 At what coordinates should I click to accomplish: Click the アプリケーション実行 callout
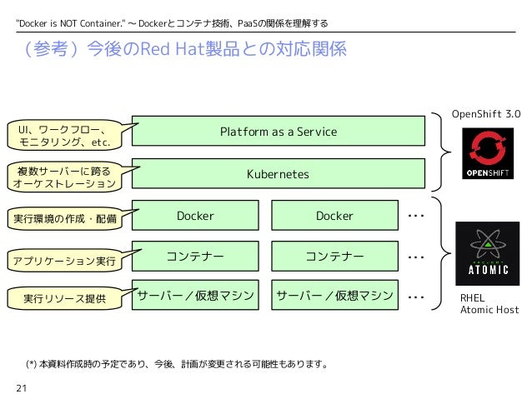[64, 261]
